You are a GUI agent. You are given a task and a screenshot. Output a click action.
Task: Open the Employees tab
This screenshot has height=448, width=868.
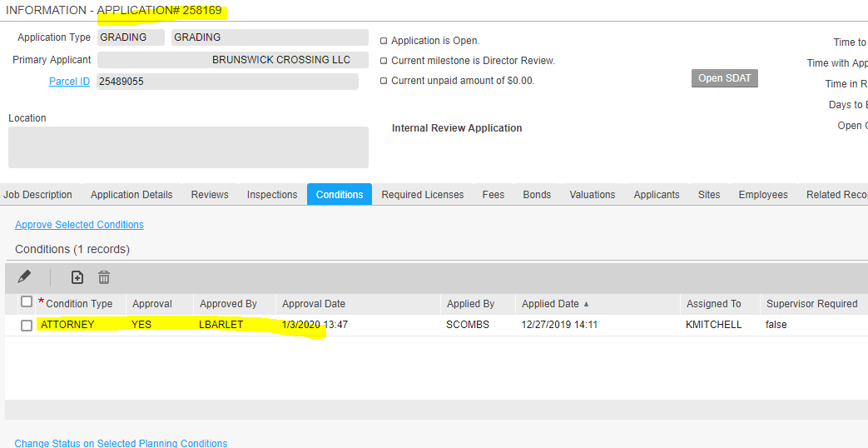point(763,195)
